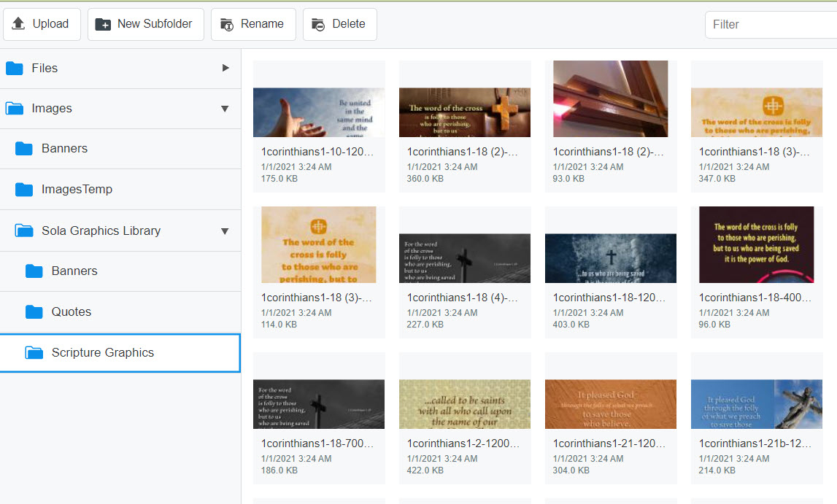Select the 1corinthians1-10-120 hand thumbnail
837x504 pixels.
[x=319, y=112]
